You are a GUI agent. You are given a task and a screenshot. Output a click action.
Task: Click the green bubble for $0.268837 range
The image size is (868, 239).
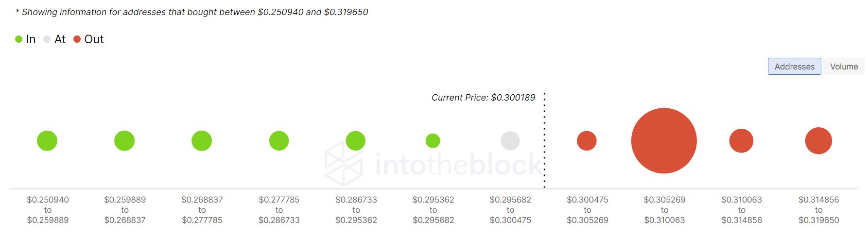coord(202,141)
